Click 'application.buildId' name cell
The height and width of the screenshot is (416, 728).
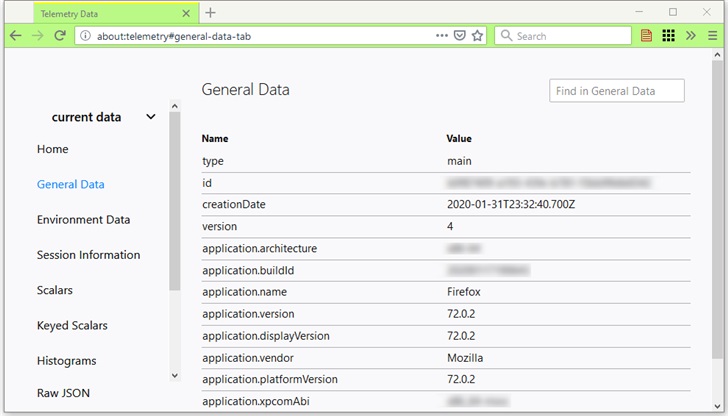click(x=248, y=270)
